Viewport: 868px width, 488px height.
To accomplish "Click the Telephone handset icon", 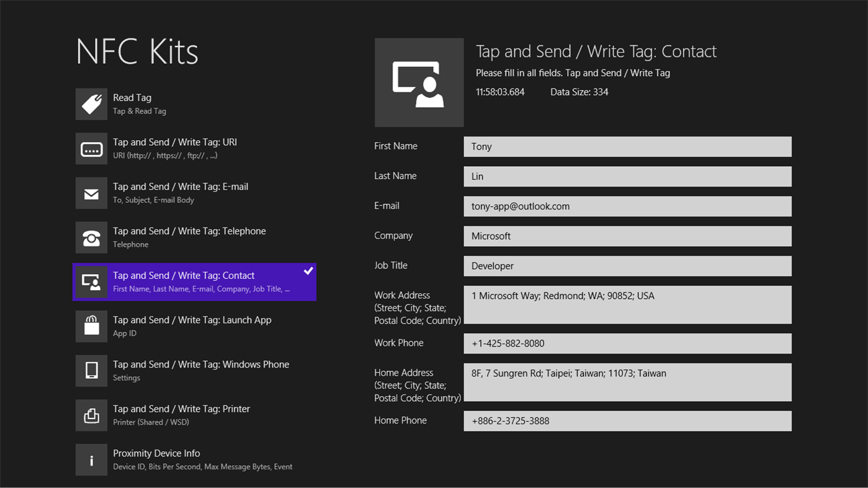I will (91, 237).
